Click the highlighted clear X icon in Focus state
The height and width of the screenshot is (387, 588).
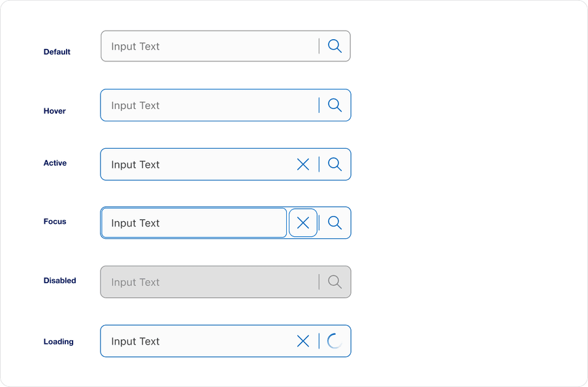302,223
